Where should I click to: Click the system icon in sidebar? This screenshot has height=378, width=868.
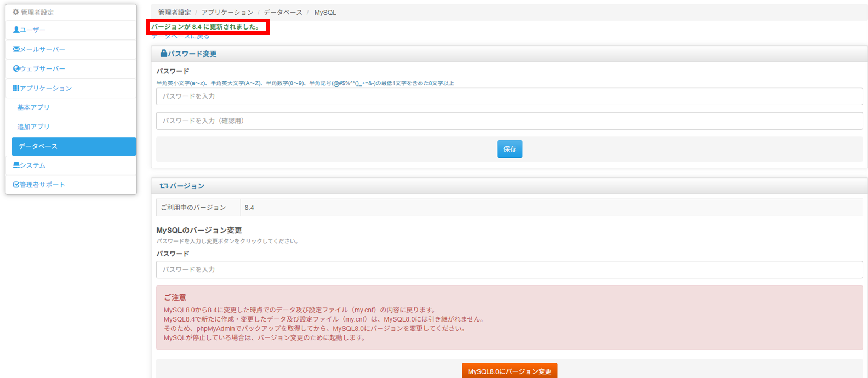16,165
